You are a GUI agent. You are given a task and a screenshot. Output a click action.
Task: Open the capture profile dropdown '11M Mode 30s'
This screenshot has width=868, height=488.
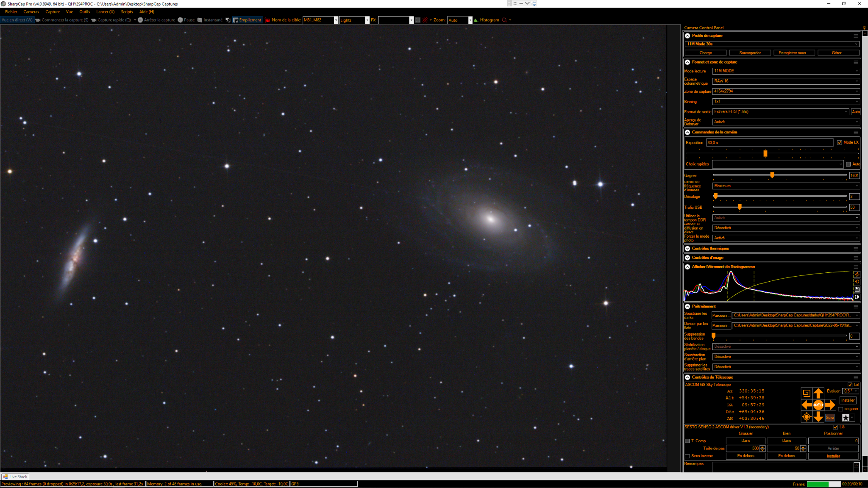(772, 44)
